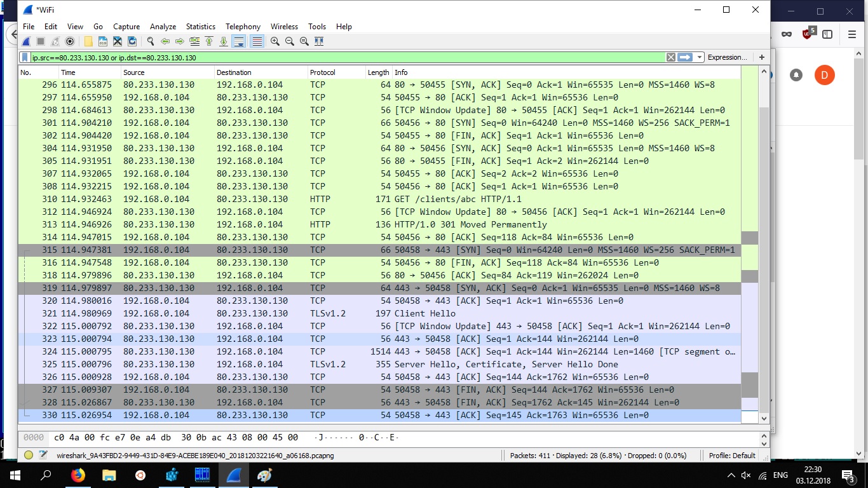Image resolution: width=868 pixels, height=488 pixels.
Task: Toggle auto-scroll during live capture
Action: click(239, 41)
